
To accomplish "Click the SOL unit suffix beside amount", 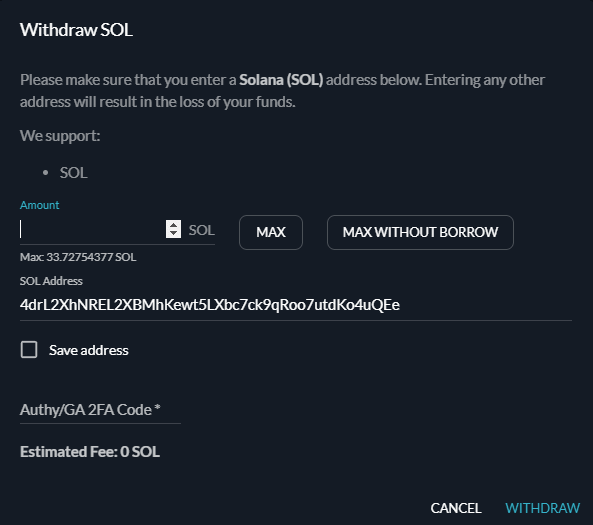I will 202,230.
